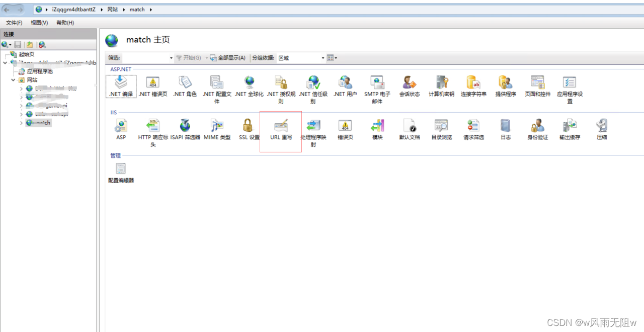Open the 应用程序设置 feature
Image resolution: width=644 pixels, height=332 pixels.
[570, 90]
